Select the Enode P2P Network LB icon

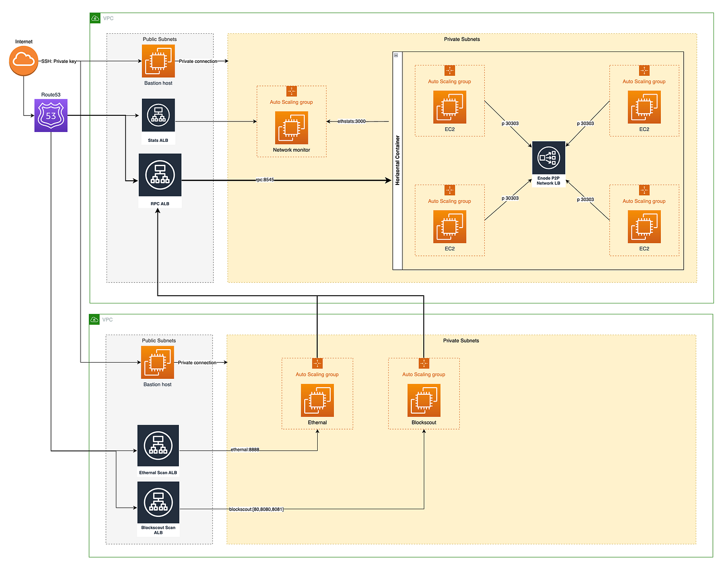point(549,157)
